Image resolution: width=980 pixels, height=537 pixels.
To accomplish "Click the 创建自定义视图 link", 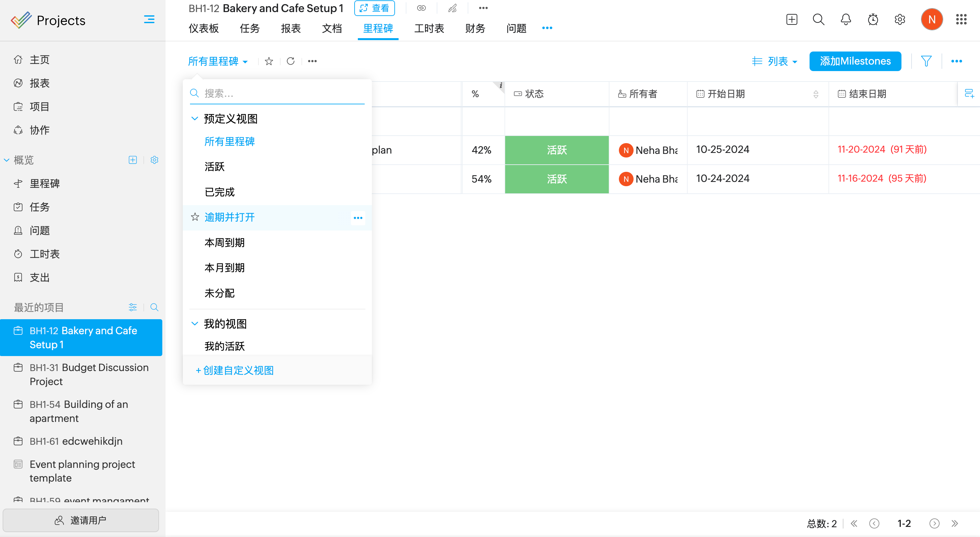I will tap(235, 370).
